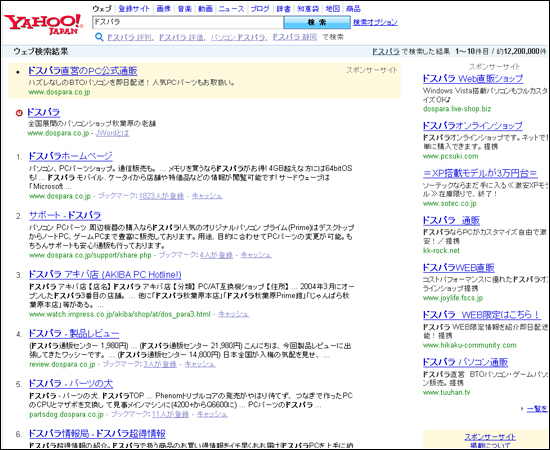Switch to the 画像 search tab

[x=164, y=9]
